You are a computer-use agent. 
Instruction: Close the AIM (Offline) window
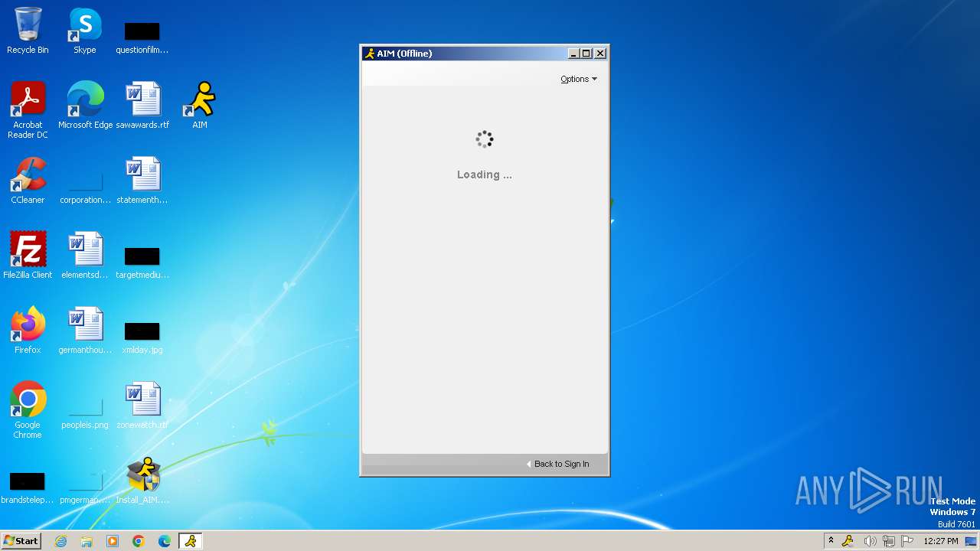(x=600, y=53)
